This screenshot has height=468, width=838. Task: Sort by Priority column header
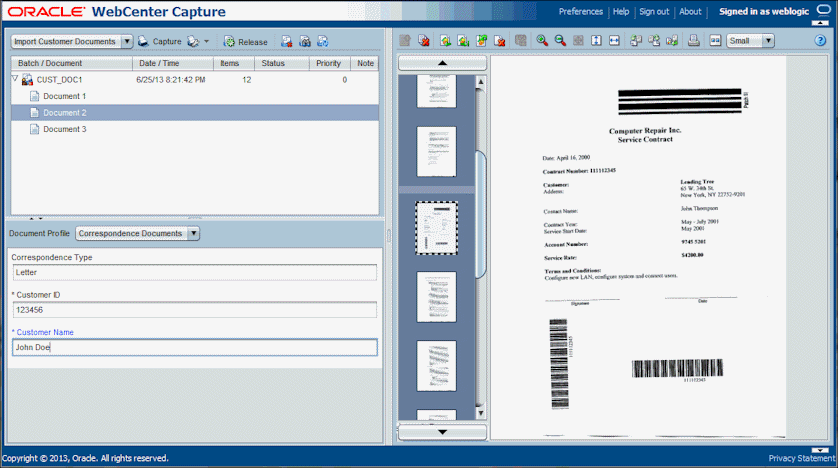(x=330, y=63)
